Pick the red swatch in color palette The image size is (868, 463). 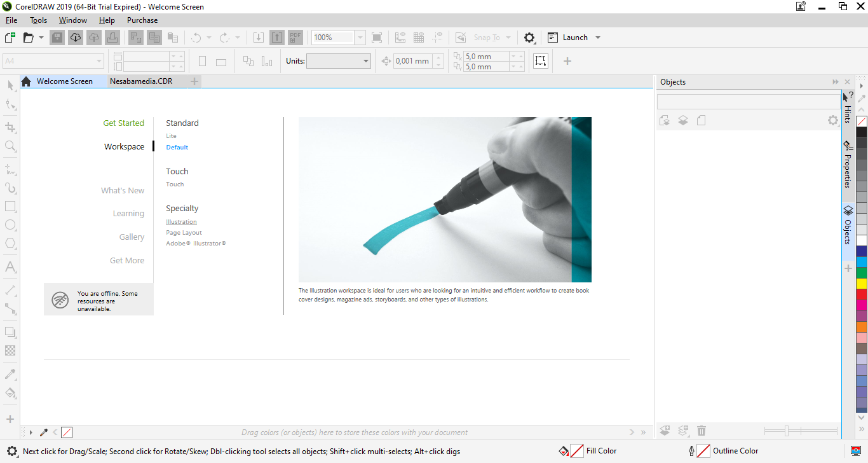pos(861,294)
